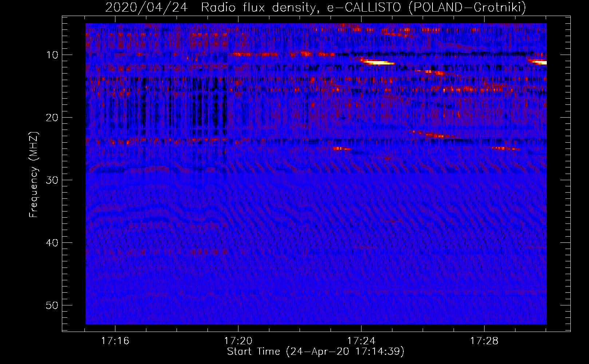The image size is (589, 364).
Task: Click the 17:20 time tick label
Action: point(238,341)
